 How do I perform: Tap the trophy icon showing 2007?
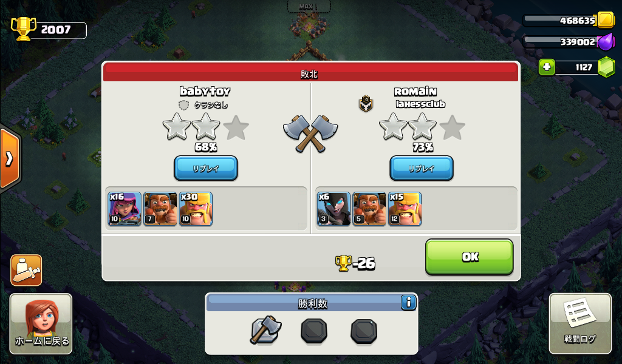pos(23,29)
